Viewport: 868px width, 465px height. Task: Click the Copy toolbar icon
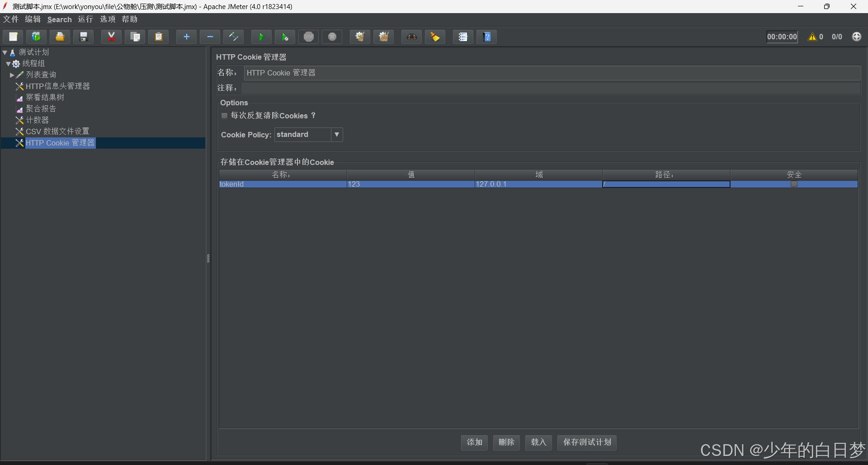[x=135, y=37]
